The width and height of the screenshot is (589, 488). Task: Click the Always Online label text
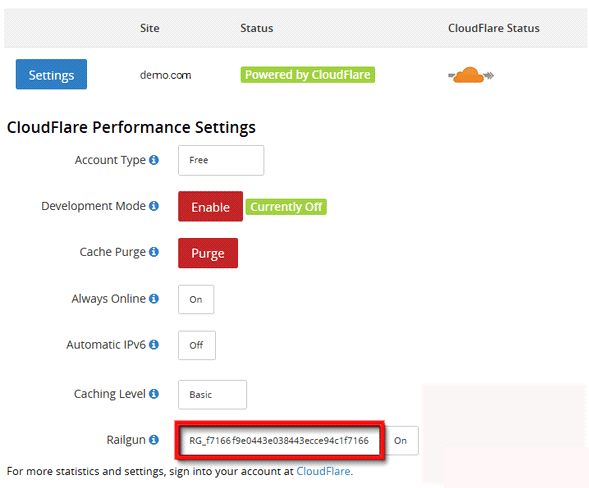pos(109,299)
